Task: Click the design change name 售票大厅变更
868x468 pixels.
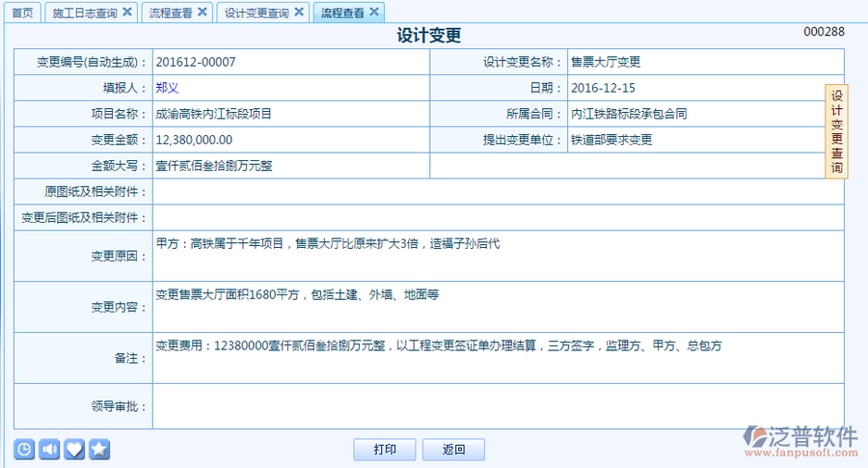Action: click(606, 62)
